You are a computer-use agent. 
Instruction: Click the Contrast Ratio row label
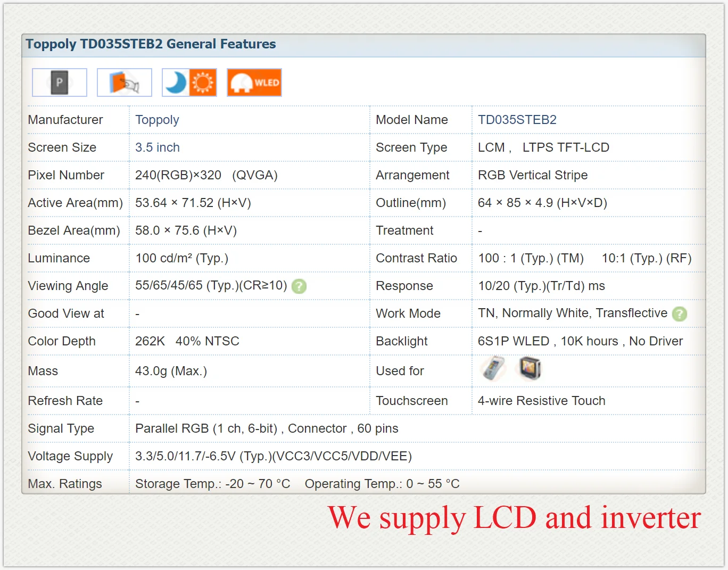[416, 258]
